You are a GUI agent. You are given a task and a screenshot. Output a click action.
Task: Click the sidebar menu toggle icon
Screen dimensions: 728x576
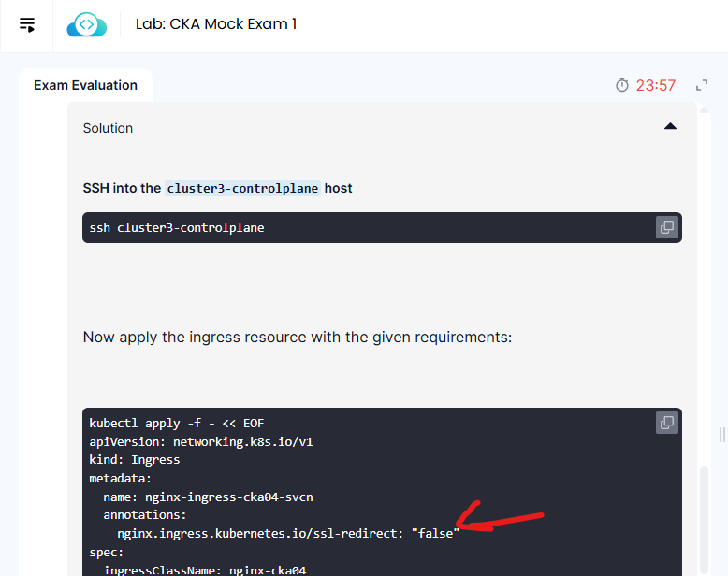[x=27, y=25]
